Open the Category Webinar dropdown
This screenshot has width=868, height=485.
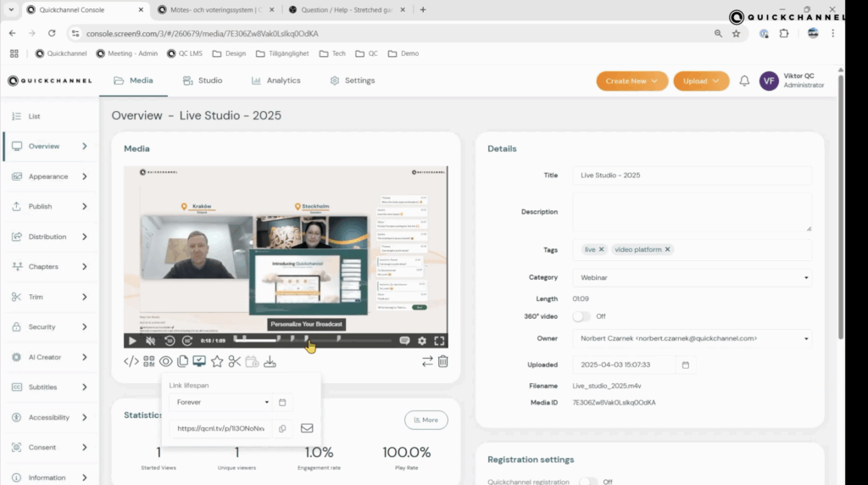point(692,277)
